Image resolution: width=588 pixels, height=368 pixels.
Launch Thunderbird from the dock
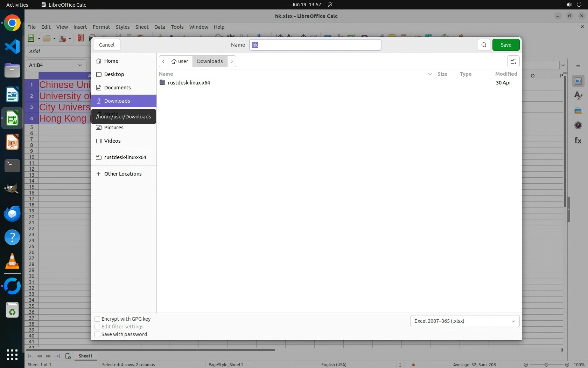click(x=12, y=214)
